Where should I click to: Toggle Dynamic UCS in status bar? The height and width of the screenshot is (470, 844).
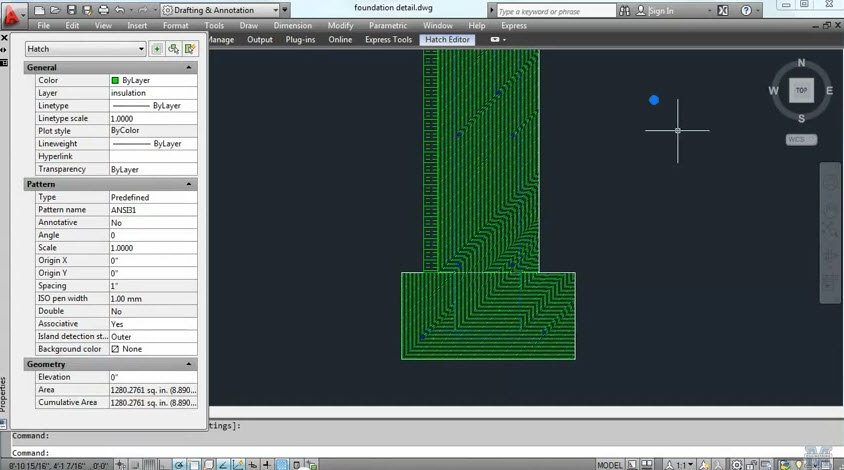238,464
